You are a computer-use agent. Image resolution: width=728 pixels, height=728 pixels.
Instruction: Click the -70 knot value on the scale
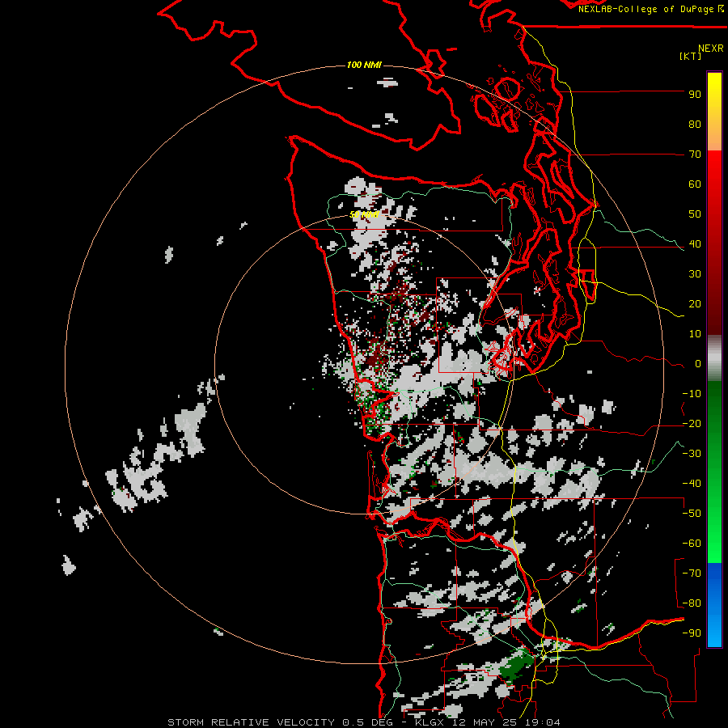pos(692,574)
